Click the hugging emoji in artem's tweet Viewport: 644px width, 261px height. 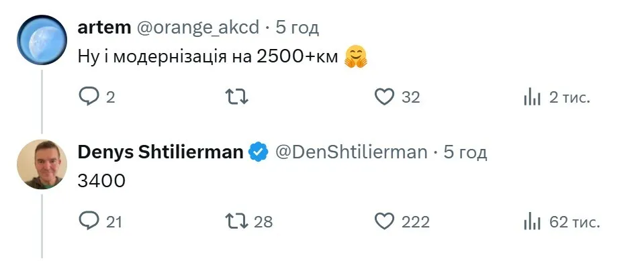(x=356, y=57)
